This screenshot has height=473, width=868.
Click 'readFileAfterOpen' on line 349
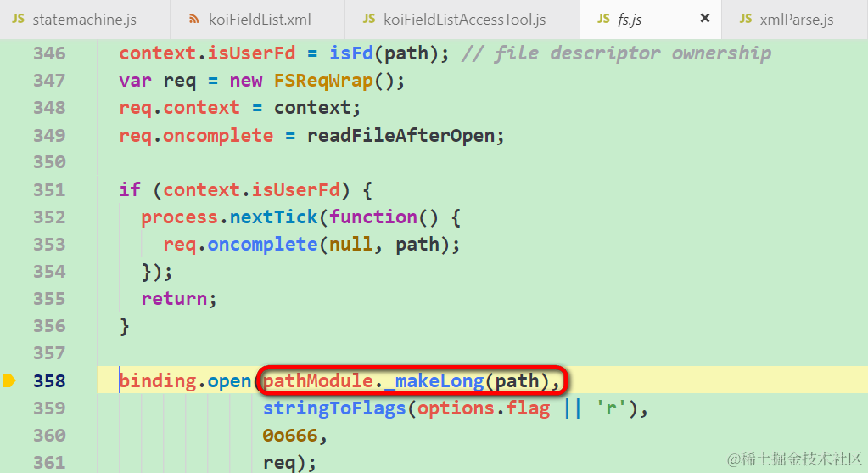(400, 135)
